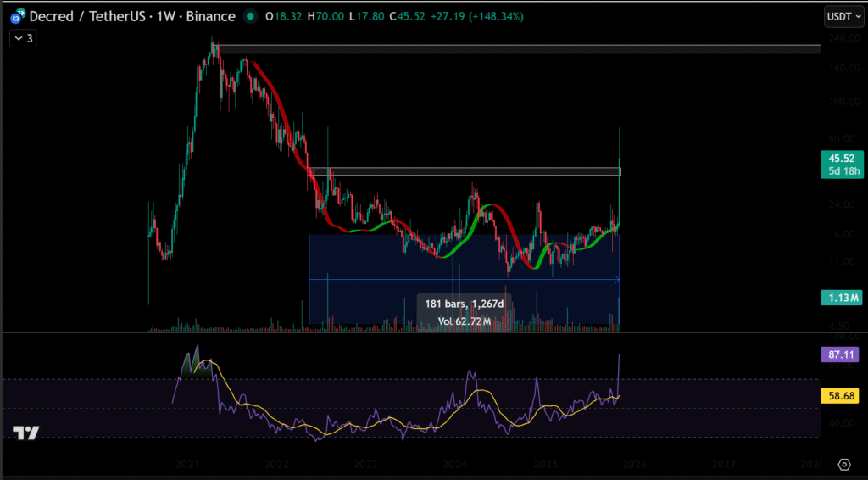Click the 16.00 level on price scale

pos(839,235)
